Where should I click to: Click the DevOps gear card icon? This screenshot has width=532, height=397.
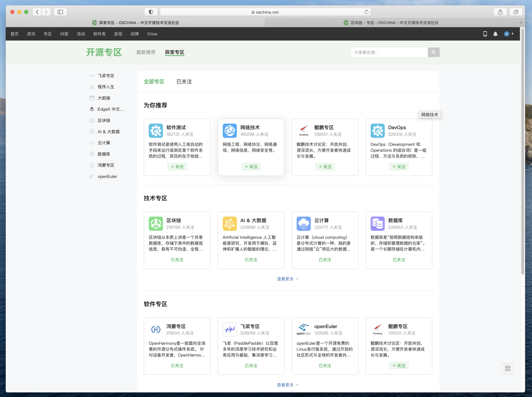point(377,131)
